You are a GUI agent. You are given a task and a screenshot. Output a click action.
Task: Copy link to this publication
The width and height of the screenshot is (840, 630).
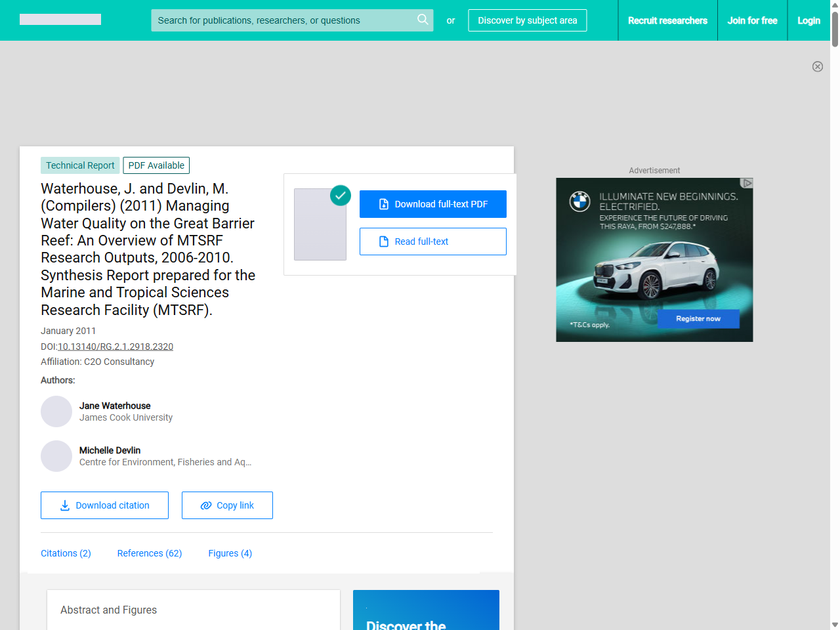(227, 505)
